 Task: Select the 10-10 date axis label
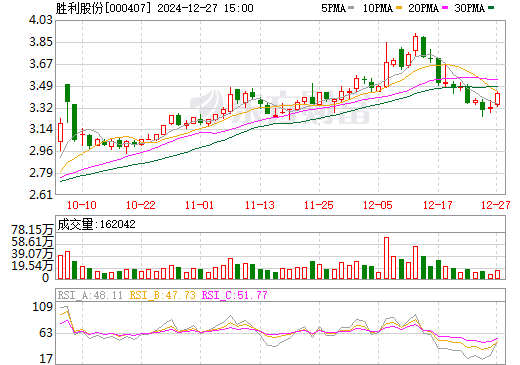[x=82, y=205]
